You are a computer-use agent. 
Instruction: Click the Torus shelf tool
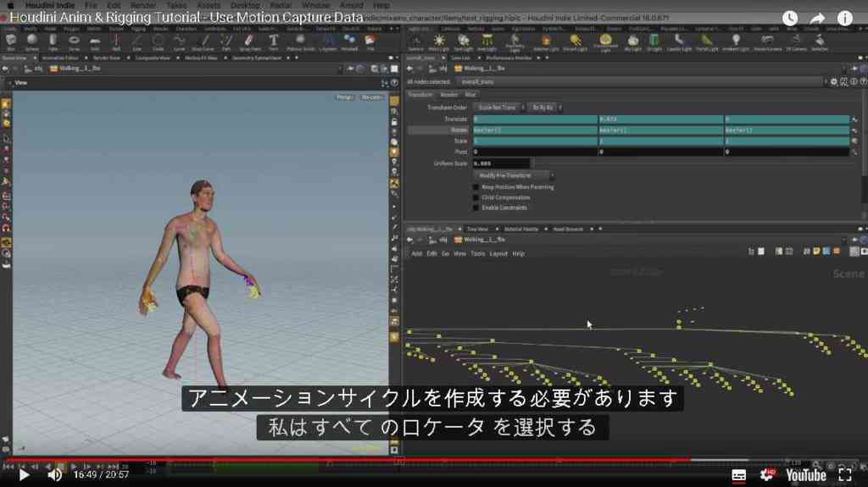point(74,42)
